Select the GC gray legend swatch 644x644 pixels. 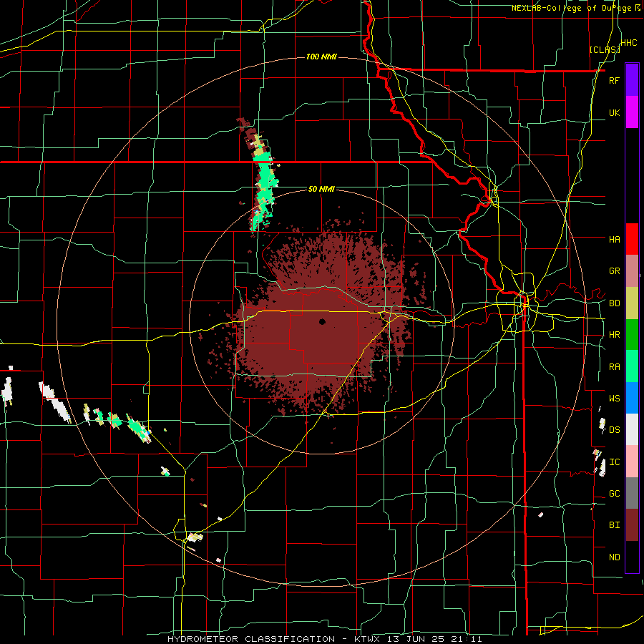pyautogui.click(x=632, y=493)
